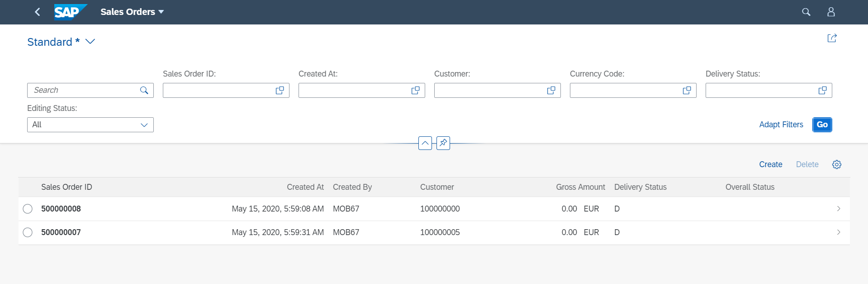Click the magnifier in the Search field

[144, 90]
